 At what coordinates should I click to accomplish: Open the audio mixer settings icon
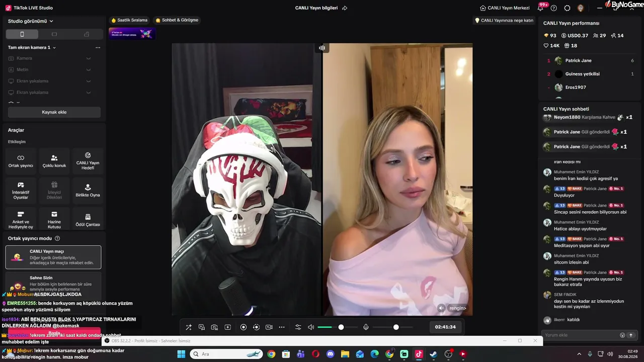tap(298, 327)
